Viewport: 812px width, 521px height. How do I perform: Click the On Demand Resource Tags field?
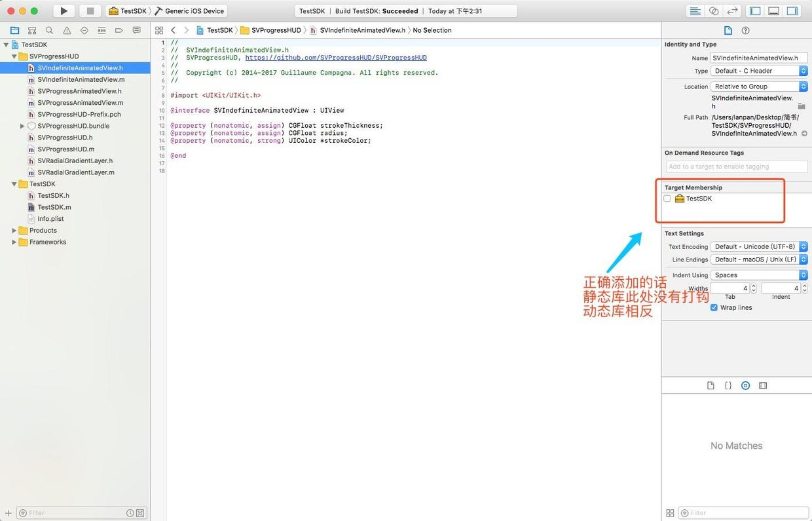click(737, 166)
